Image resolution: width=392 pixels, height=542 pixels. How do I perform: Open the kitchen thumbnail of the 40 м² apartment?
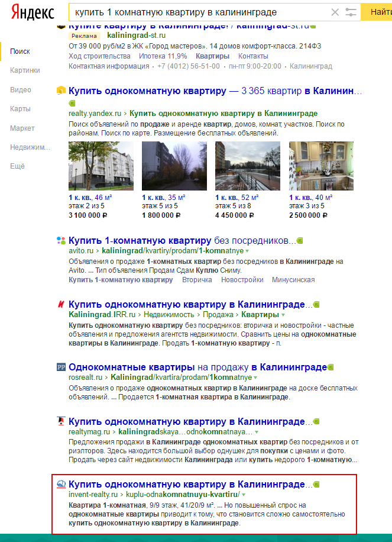(x=321, y=166)
